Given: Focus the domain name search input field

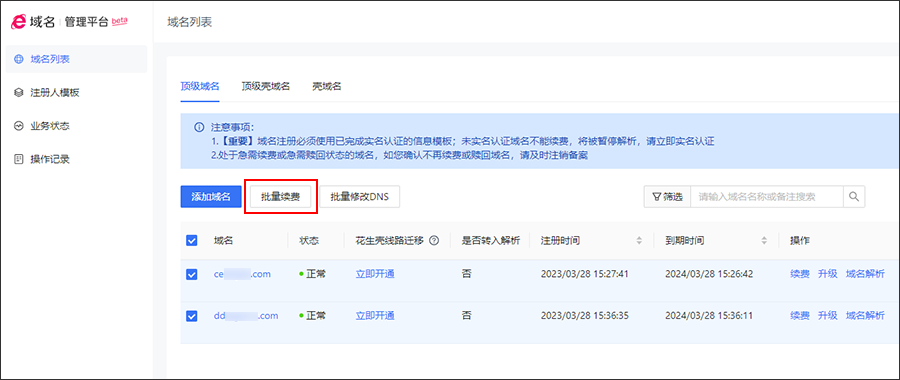Looking at the screenshot, I should tap(767, 196).
